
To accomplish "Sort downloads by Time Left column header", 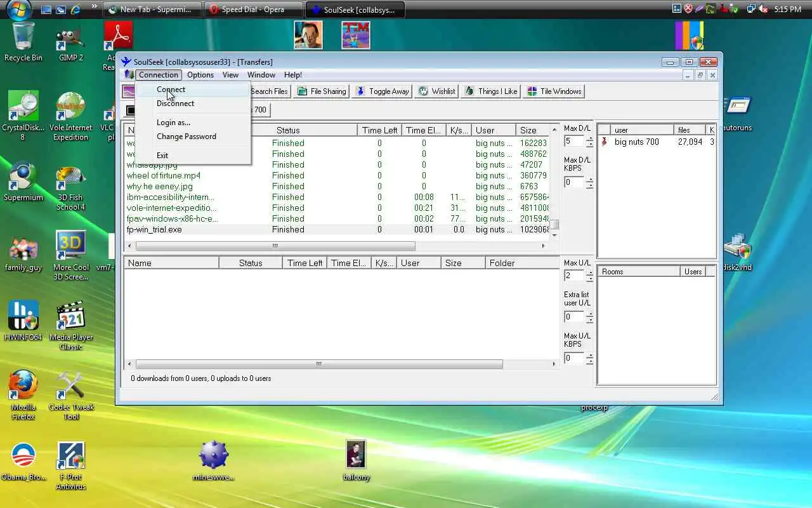I will tap(379, 130).
